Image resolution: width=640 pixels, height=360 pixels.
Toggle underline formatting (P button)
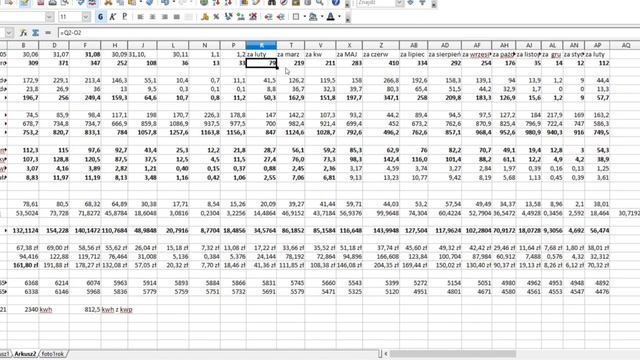click(x=124, y=17)
